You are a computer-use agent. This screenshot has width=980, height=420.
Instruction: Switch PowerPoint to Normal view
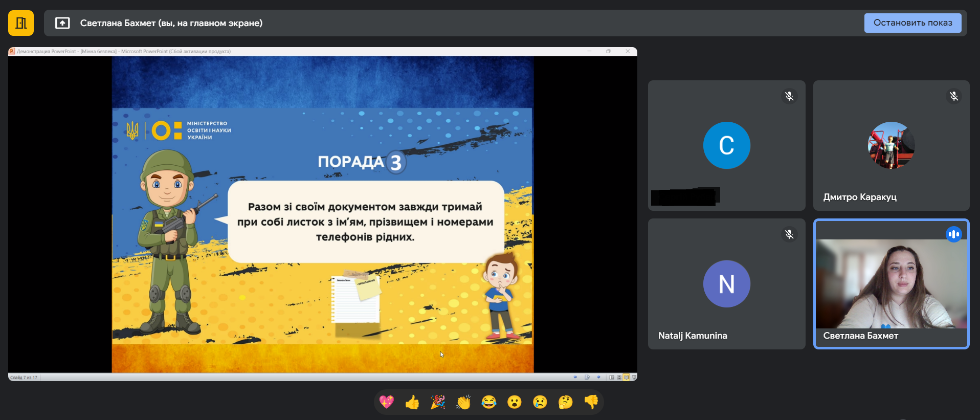tap(612, 378)
